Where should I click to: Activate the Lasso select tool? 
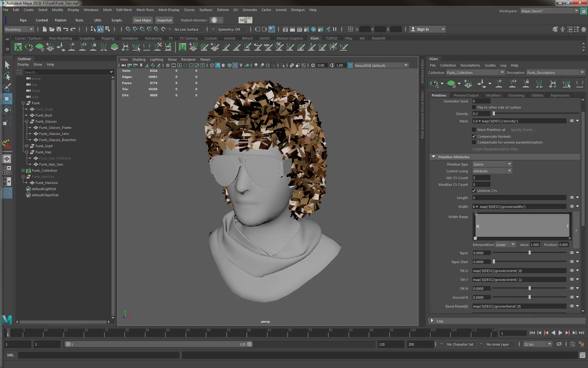coord(7,76)
